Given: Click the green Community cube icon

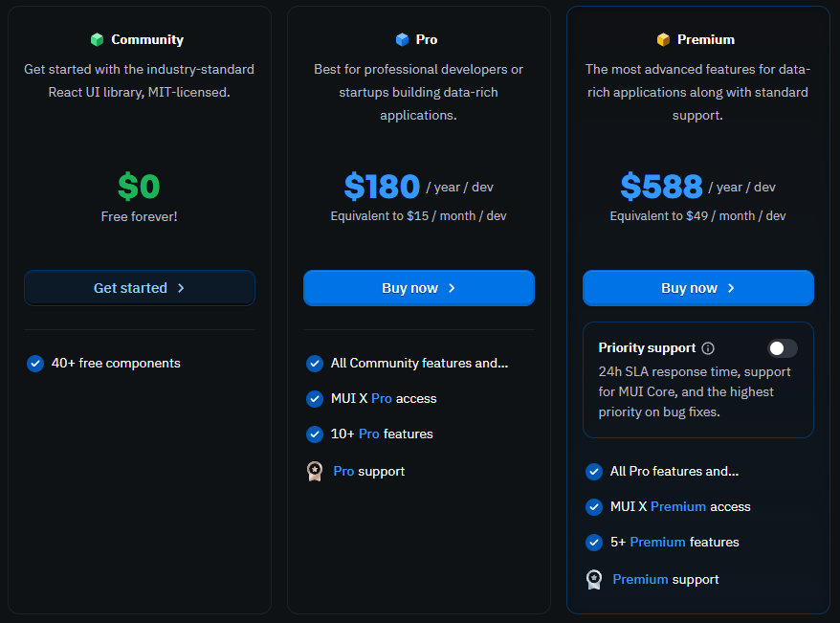Looking at the screenshot, I should pyautogui.click(x=97, y=39).
